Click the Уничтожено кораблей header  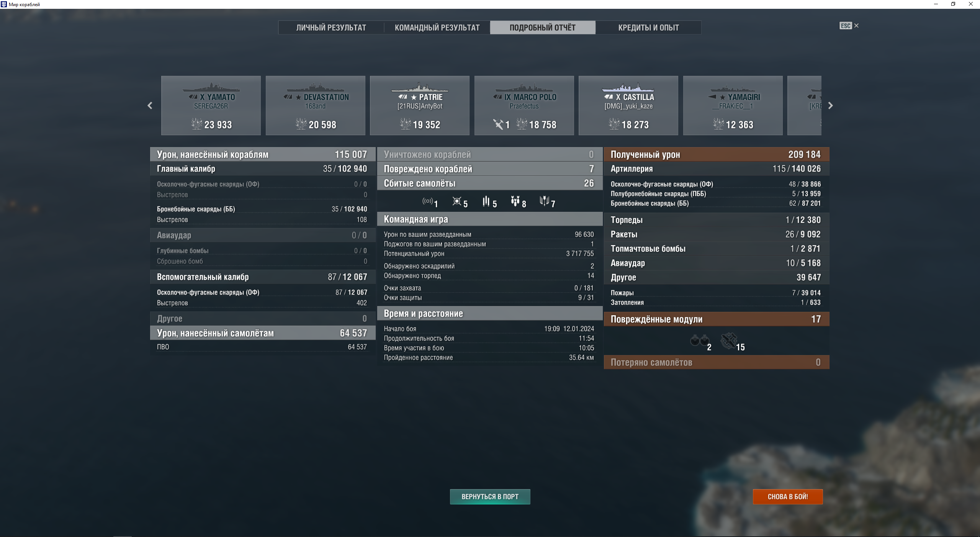point(490,154)
